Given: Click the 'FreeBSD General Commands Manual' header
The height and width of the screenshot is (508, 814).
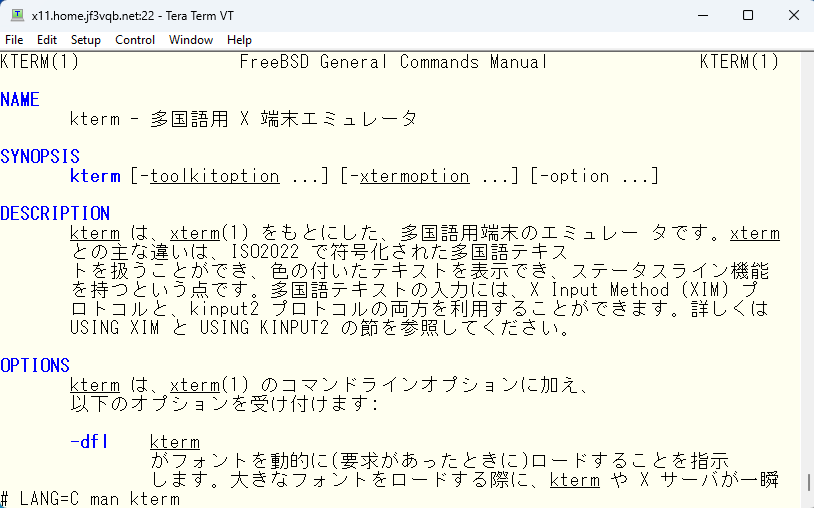Looking at the screenshot, I should (394, 62).
